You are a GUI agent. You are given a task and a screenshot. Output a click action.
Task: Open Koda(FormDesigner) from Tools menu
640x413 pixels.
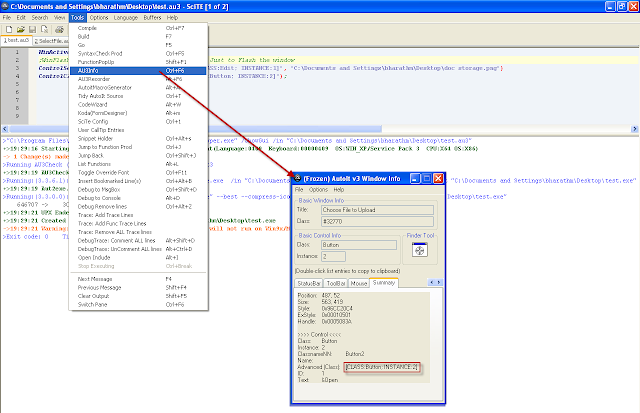[138, 113]
